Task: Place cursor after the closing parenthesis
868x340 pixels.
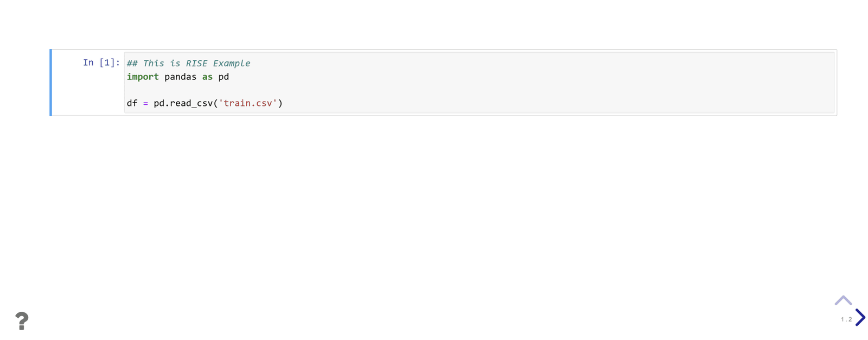Action: coord(284,103)
